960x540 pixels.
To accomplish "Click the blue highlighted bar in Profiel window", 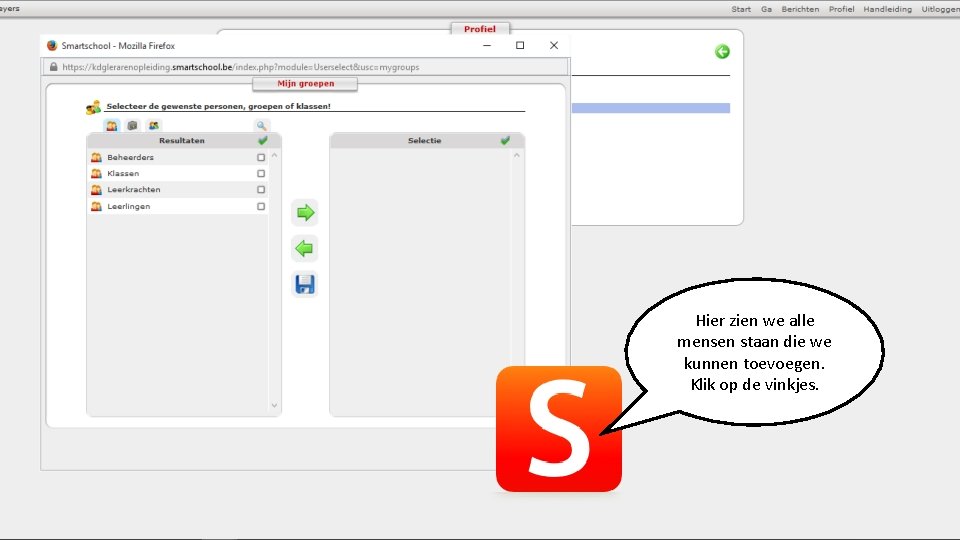I will point(651,108).
